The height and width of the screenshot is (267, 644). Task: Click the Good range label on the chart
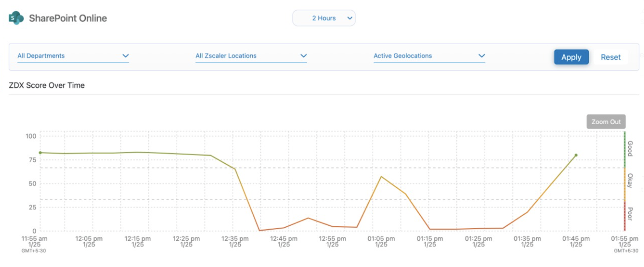(x=630, y=148)
